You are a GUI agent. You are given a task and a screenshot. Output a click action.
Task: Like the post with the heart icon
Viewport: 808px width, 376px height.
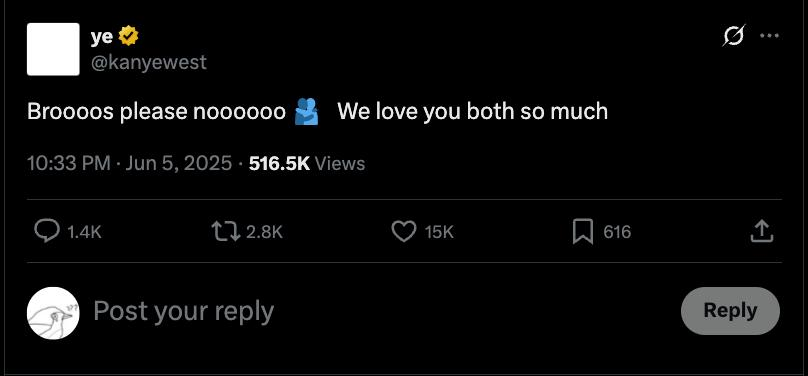403,232
